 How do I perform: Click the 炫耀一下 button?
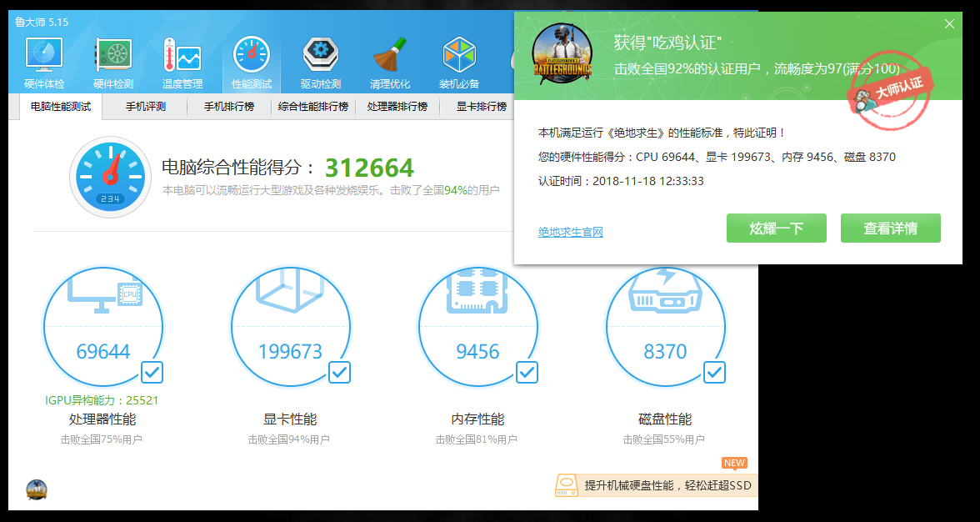point(777,228)
